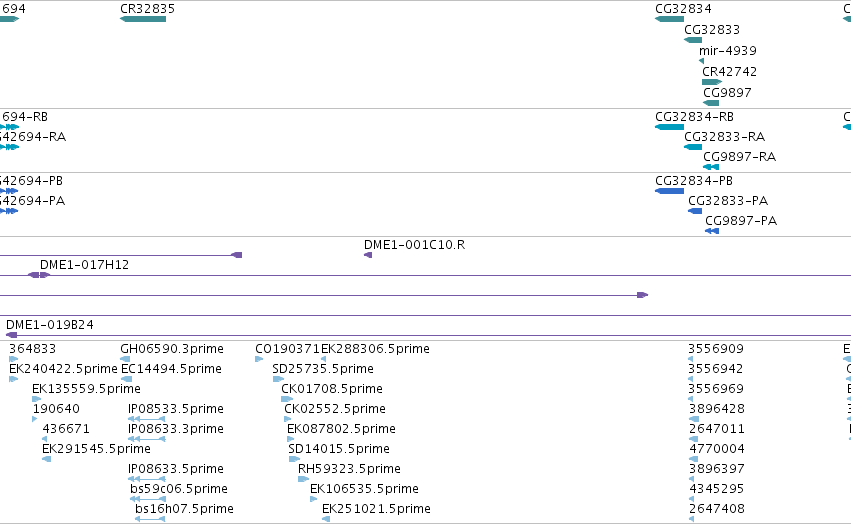Click feature 3896428
This screenshot has width=851, height=524.
[716, 409]
